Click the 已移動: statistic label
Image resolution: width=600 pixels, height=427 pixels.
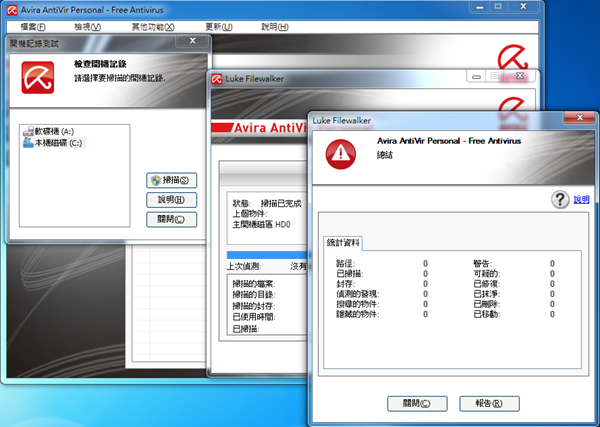pyautogui.click(x=487, y=315)
